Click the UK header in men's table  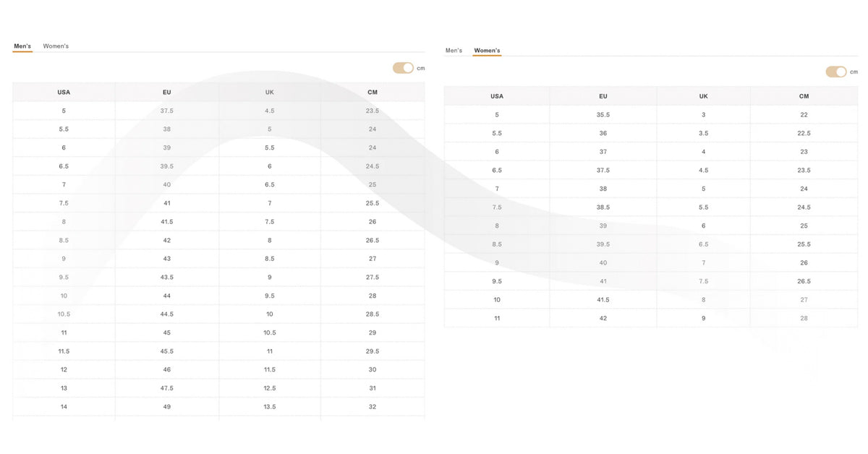pos(270,93)
